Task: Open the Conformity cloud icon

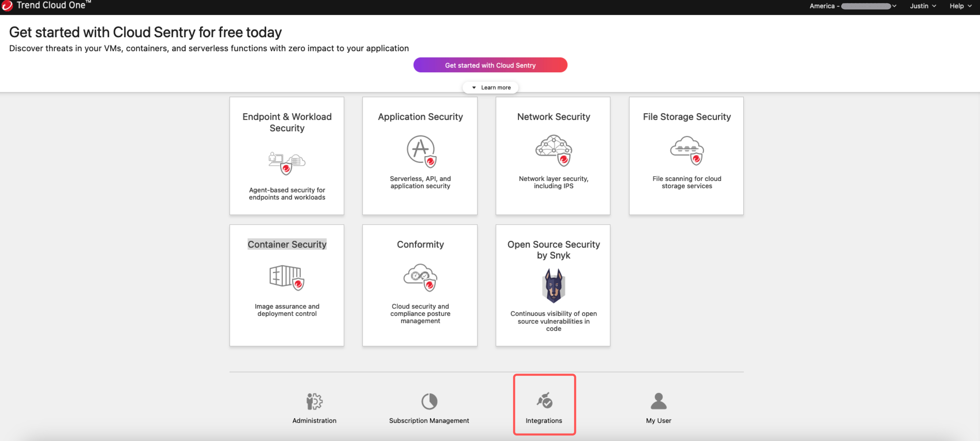Action: point(420,278)
